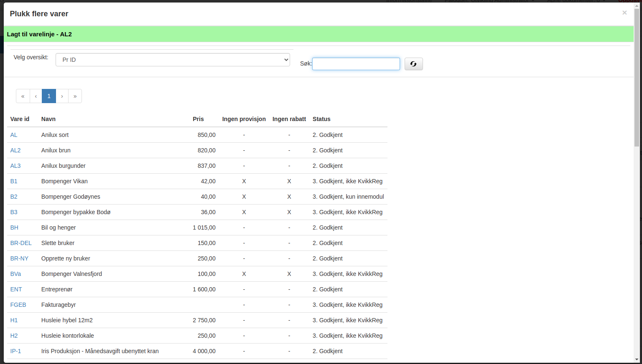Close the Plukk flere varer dialog
Viewport: 642px width, 364px height.
pyautogui.click(x=624, y=13)
